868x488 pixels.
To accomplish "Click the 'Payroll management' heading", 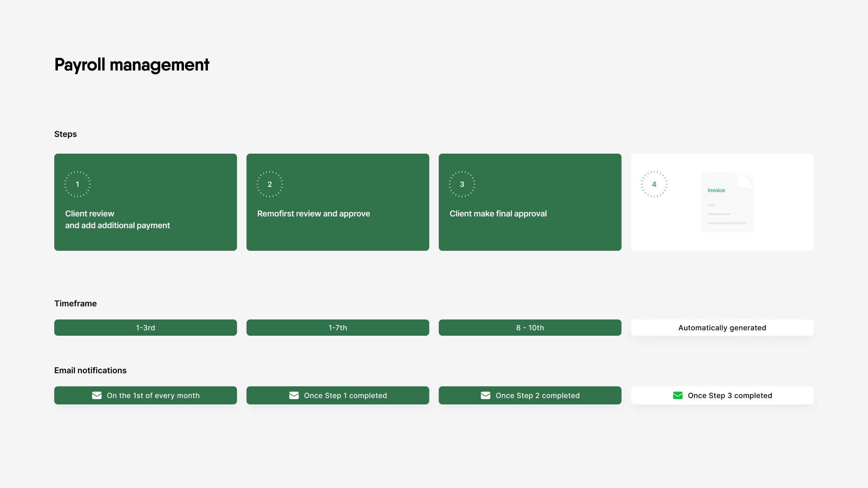I will tap(132, 65).
